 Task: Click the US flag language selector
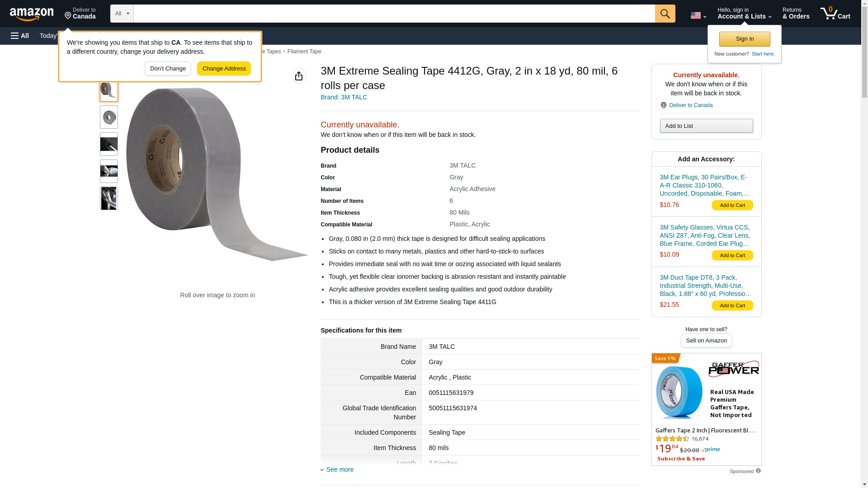coord(698,15)
